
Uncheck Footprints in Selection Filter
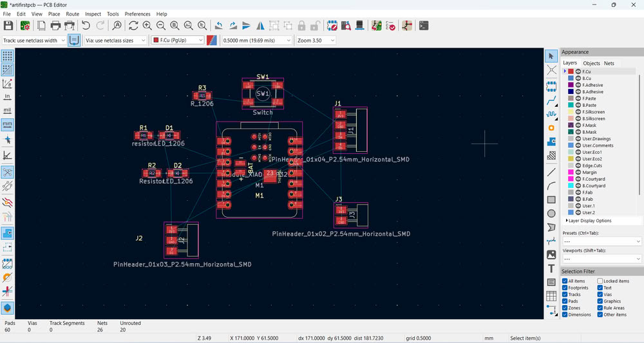(x=565, y=288)
